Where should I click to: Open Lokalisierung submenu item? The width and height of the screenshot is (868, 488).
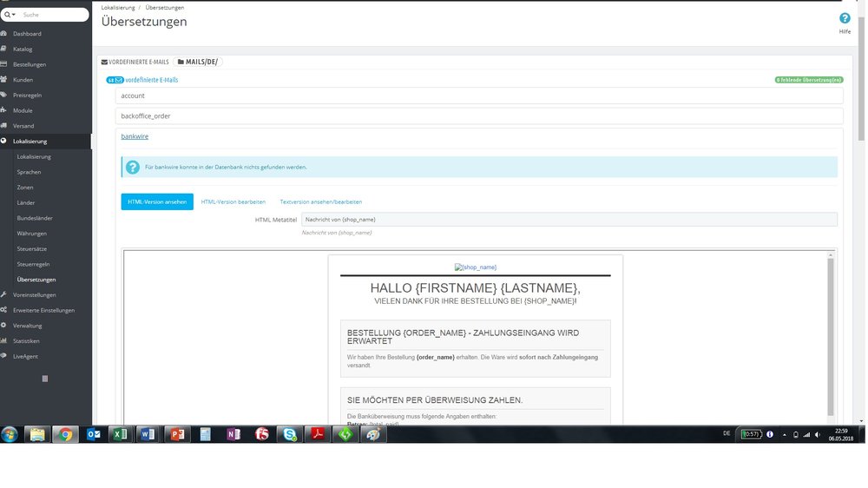click(x=34, y=157)
